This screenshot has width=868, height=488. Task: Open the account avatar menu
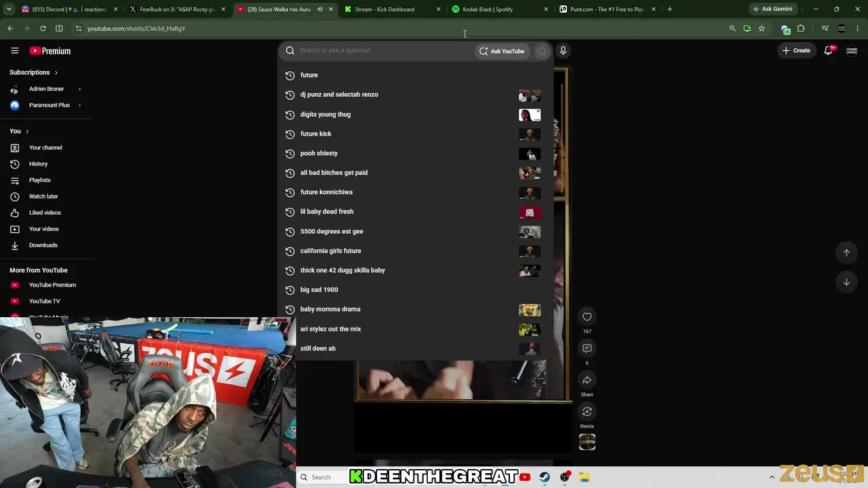pos(852,51)
